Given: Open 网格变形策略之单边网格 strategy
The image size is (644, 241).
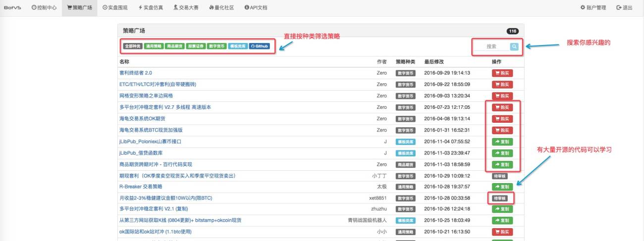Looking at the screenshot, I should pos(146,96).
